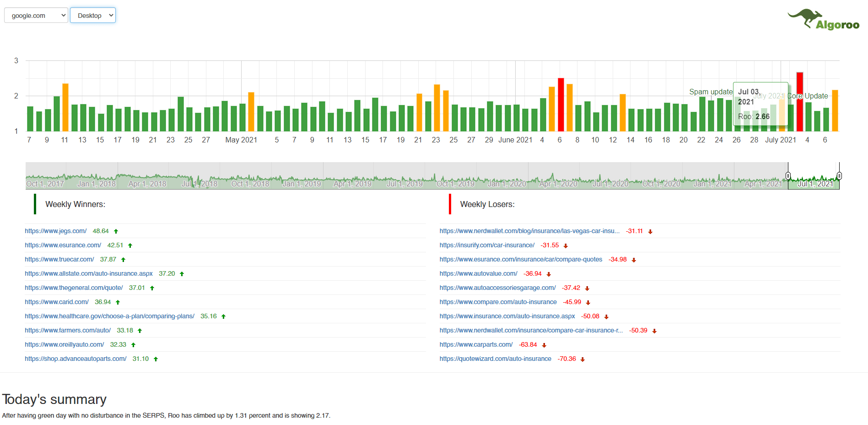
Task: Click the Oct 1, 2017 label in range navigator
Action: (45, 184)
